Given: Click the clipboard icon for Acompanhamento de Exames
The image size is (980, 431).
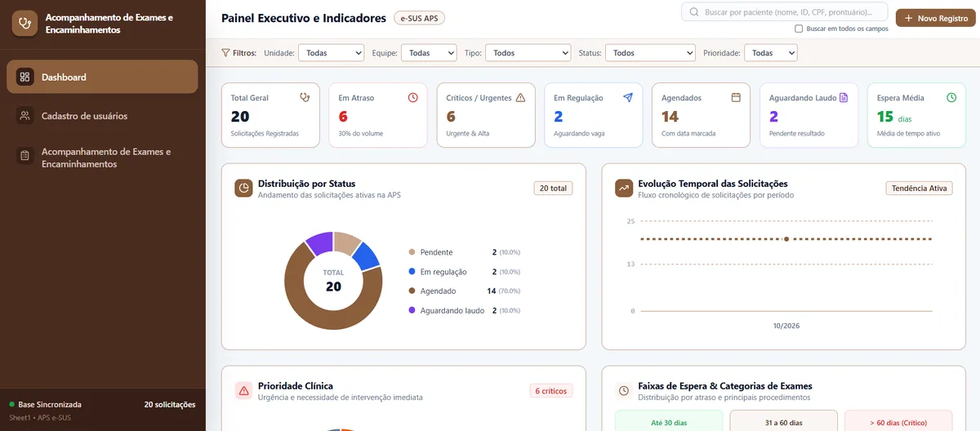Looking at the screenshot, I should [x=25, y=155].
